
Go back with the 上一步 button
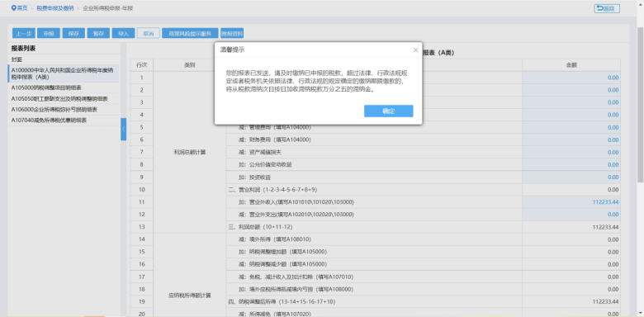pyautogui.click(x=24, y=34)
